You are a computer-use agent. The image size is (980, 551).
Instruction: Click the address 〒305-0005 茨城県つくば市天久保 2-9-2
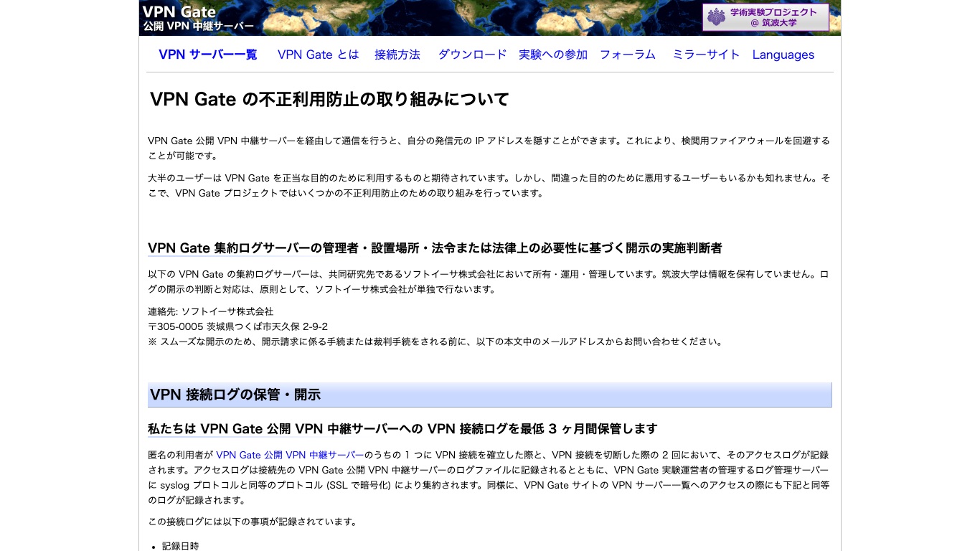click(x=238, y=326)
